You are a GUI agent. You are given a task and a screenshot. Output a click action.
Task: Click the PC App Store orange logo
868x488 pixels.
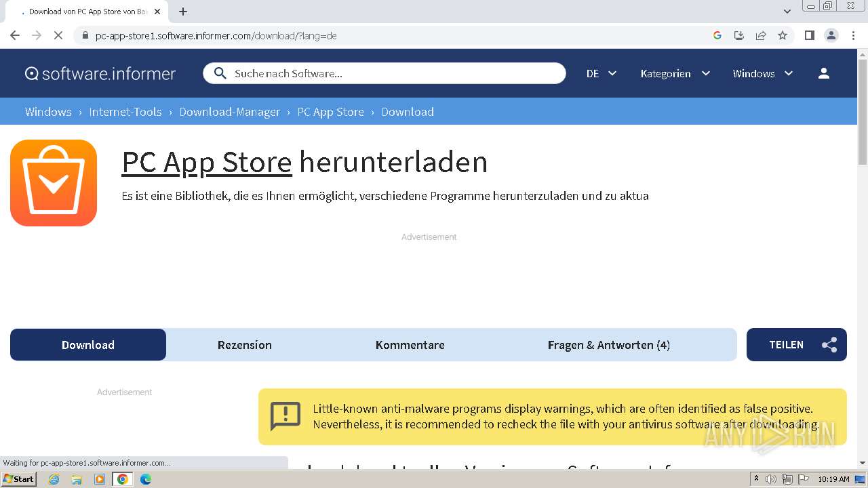[54, 183]
